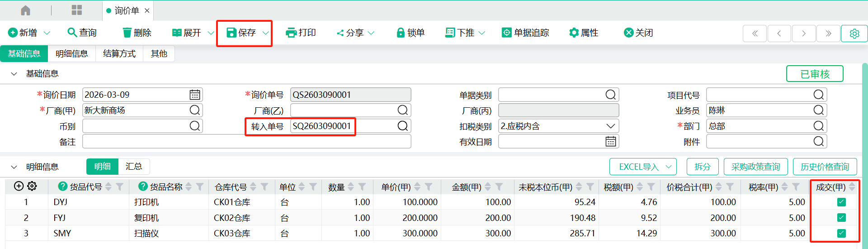The height and width of the screenshot is (249, 868).
Task: Select the 汇总 summary tab
Action: [x=134, y=167]
